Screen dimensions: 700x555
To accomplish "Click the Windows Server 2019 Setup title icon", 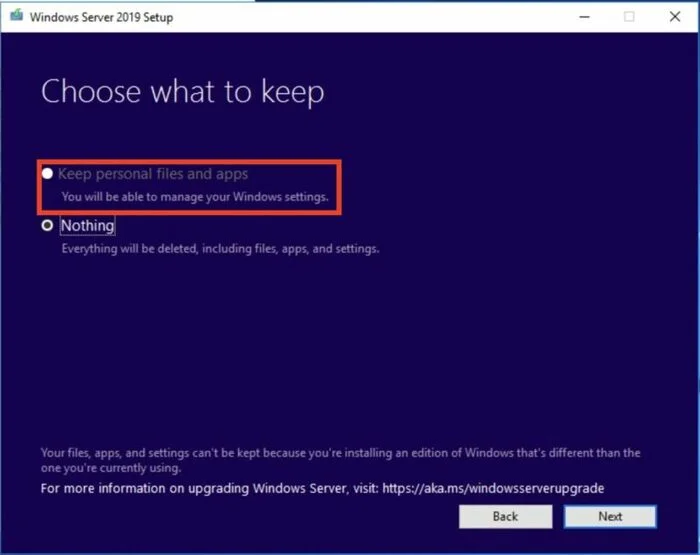I will tap(17, 16).
